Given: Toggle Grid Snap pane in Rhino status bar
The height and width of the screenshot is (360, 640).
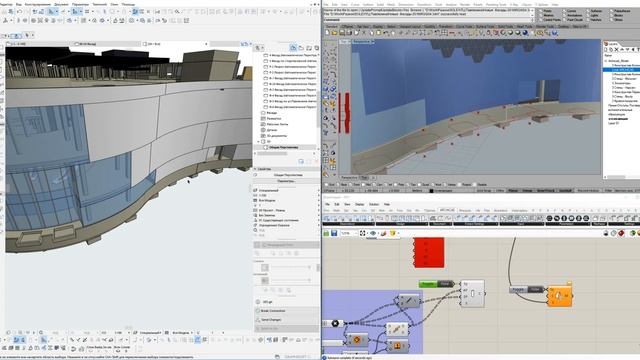Looking at the screenshot, I should (x=484, y=191).
